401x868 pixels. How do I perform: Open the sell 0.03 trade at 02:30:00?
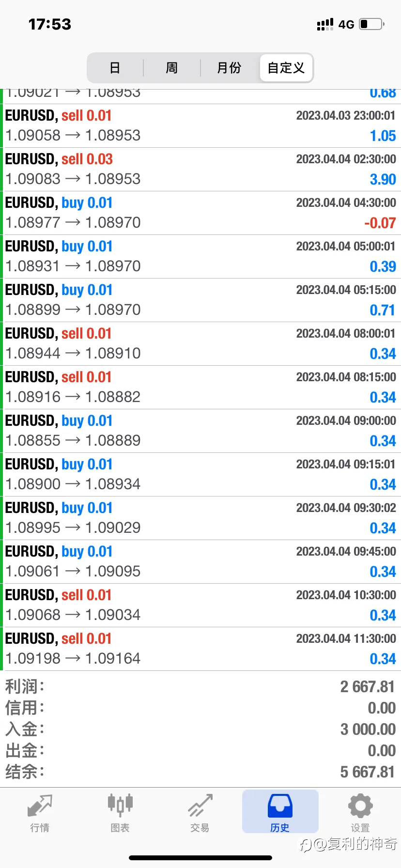pyautogui.click(x=200, y=170)
